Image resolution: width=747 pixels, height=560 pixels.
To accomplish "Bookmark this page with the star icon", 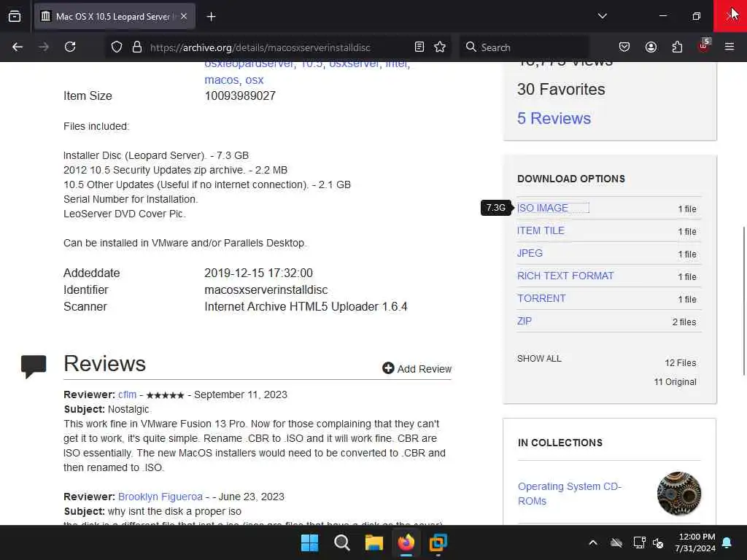I will [440, 47].
